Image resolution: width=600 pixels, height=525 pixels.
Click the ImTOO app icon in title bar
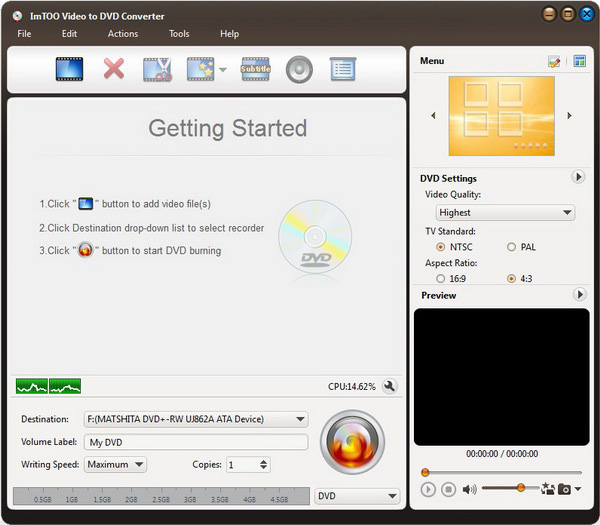coord(17,16)
